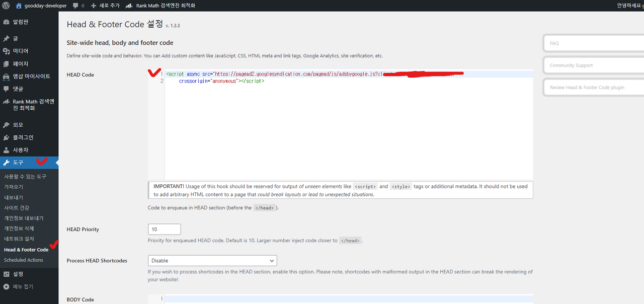644x304 pixels.
Task: Expand Review Head & Footer Code plugin
Action: tap(594, 87)
